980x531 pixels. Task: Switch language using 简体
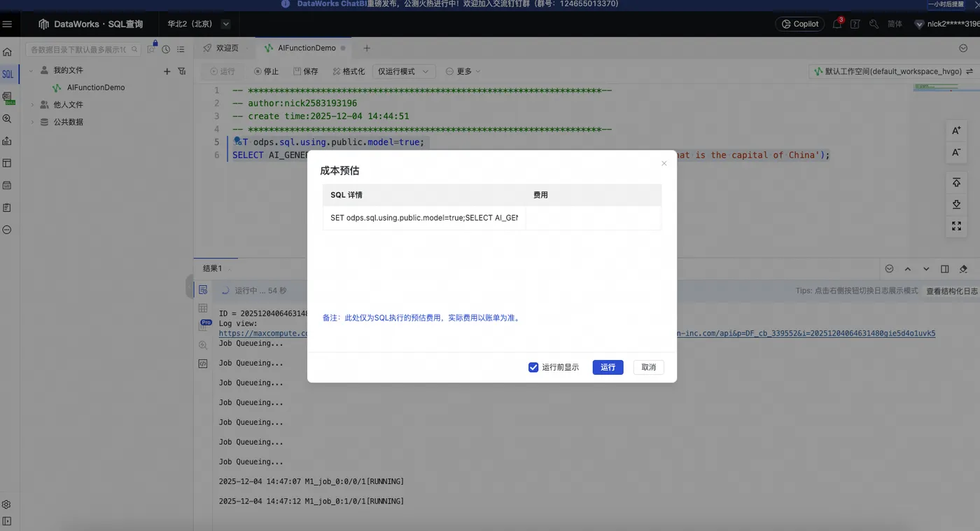[x=895, y=24]
